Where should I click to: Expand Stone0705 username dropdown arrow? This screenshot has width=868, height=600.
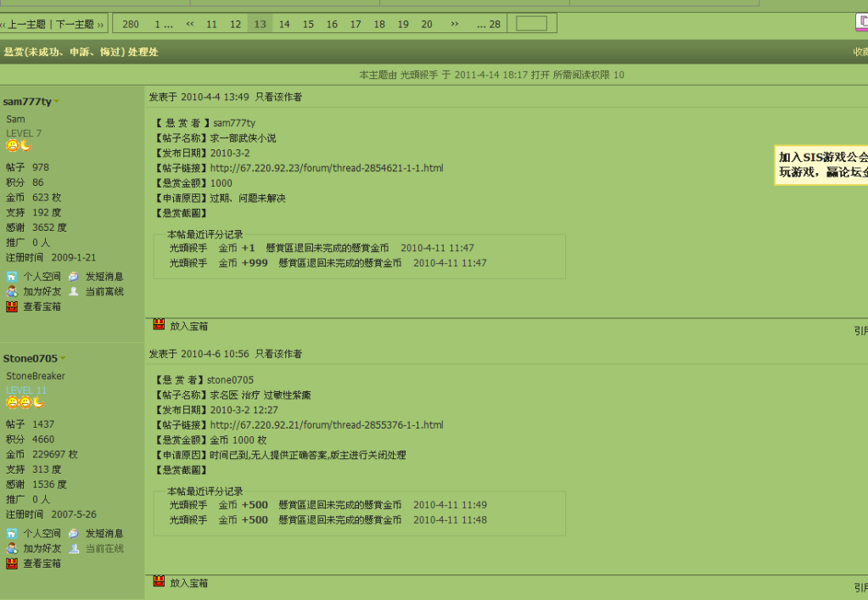63,358
